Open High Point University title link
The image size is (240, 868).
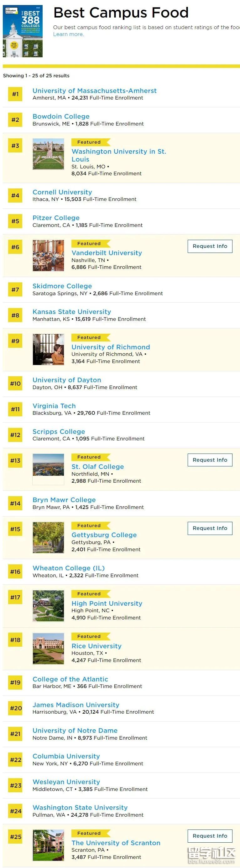coord(107,603)
